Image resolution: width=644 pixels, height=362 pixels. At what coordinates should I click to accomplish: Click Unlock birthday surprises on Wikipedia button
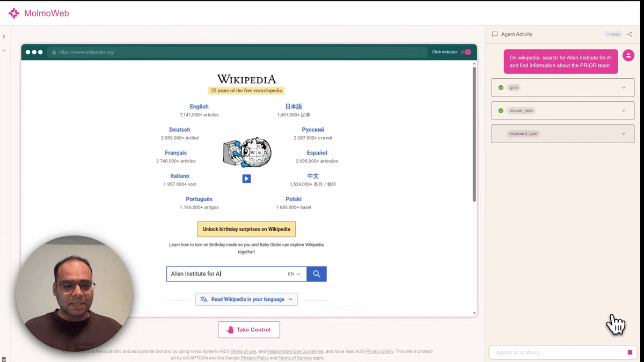point(246,229)
